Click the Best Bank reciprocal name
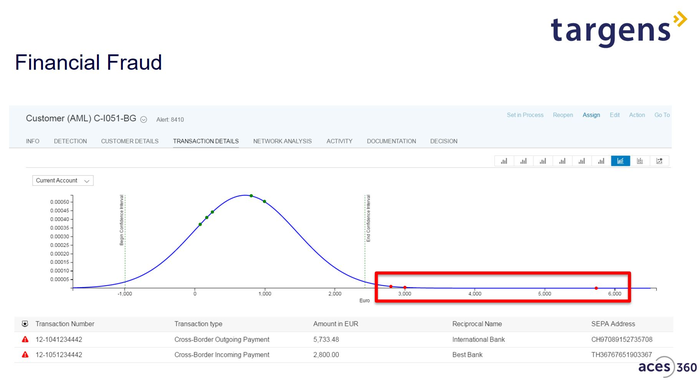 click(x=467, y=355)
